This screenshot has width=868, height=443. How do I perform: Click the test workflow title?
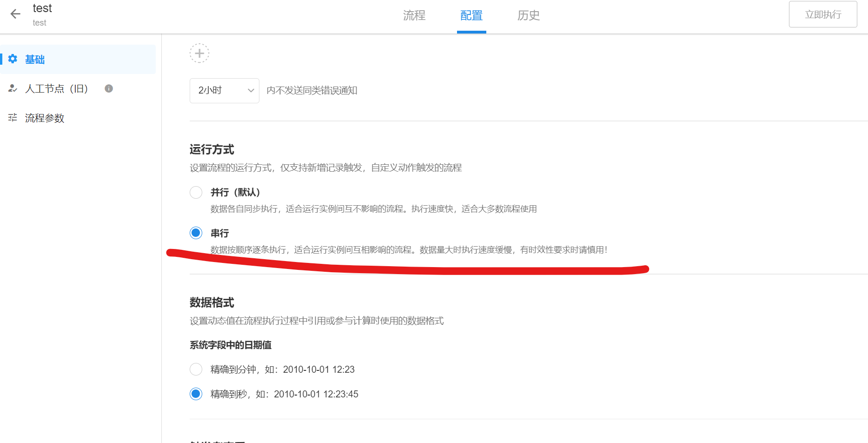(x=42, y=8)
